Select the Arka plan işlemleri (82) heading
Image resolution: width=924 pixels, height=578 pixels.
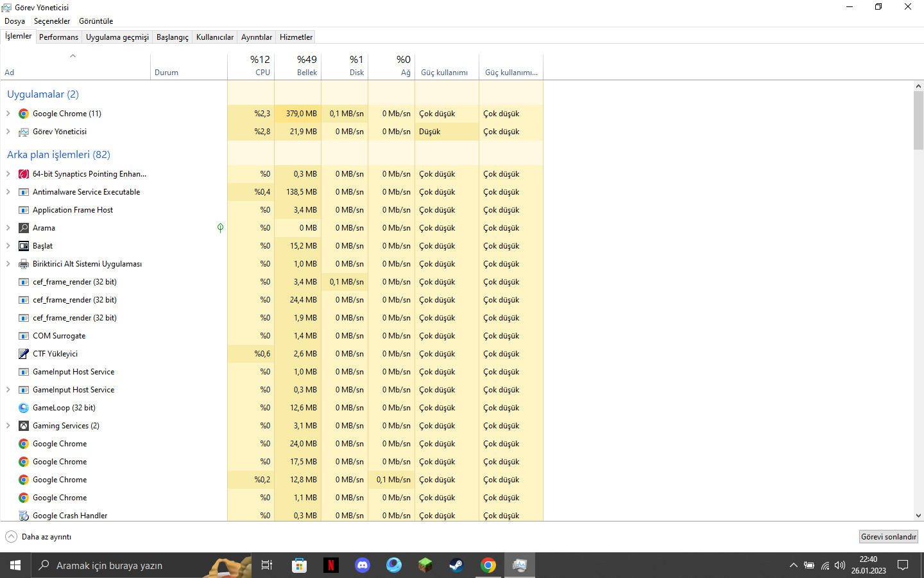click(58, 155)
